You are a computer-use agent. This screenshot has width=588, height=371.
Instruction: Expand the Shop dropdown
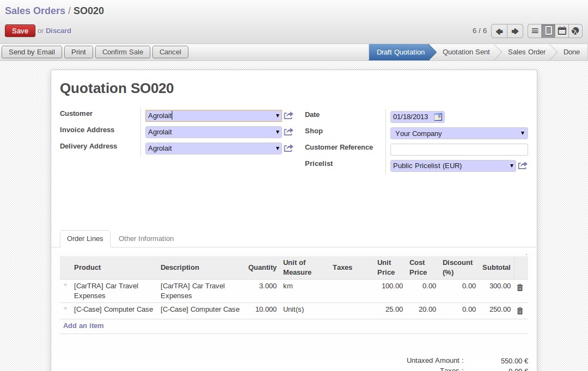[522, 133]
